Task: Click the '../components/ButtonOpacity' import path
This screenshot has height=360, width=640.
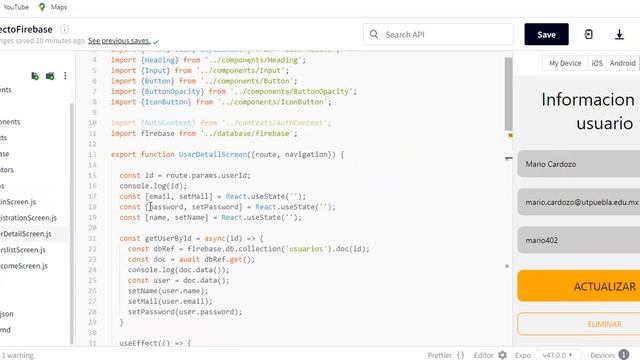Action: pyautogui.click(x=291, y=91)
